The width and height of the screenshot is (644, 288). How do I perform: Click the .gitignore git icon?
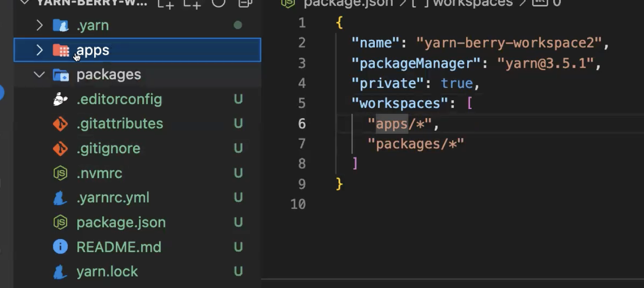[x=60, y=148]
